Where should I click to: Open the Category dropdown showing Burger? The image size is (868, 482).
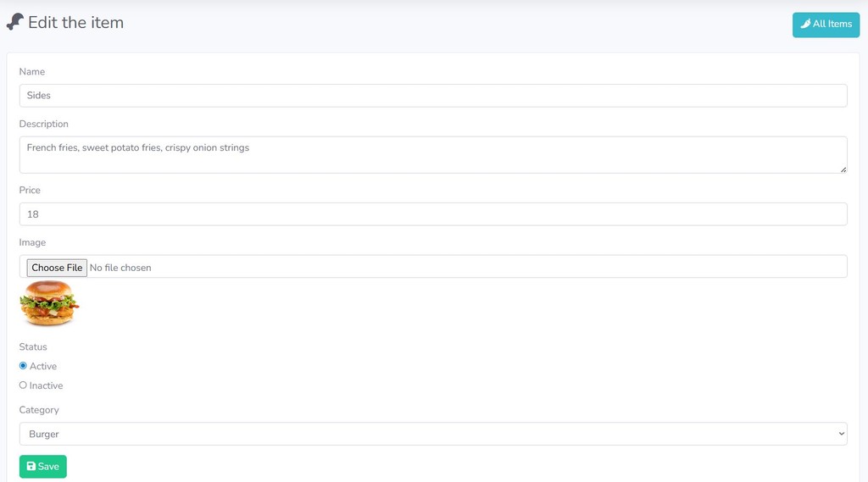pos(433,434)
